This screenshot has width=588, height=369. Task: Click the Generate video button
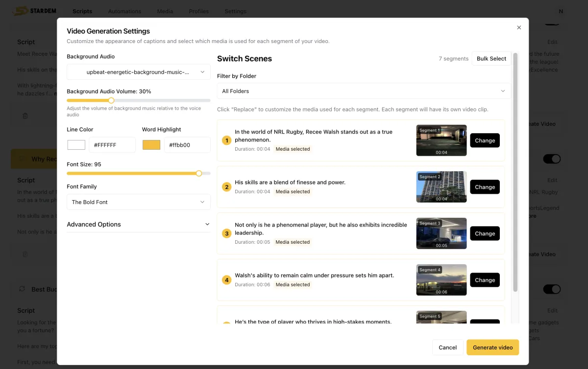492,347
